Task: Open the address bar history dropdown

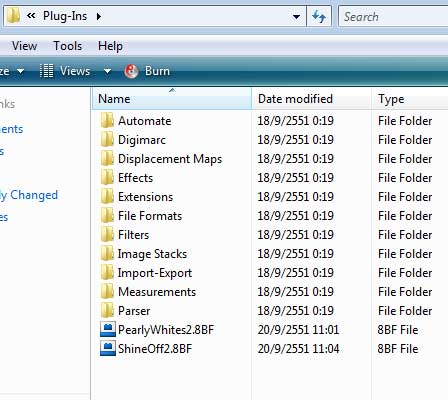Action: point(296,16)
